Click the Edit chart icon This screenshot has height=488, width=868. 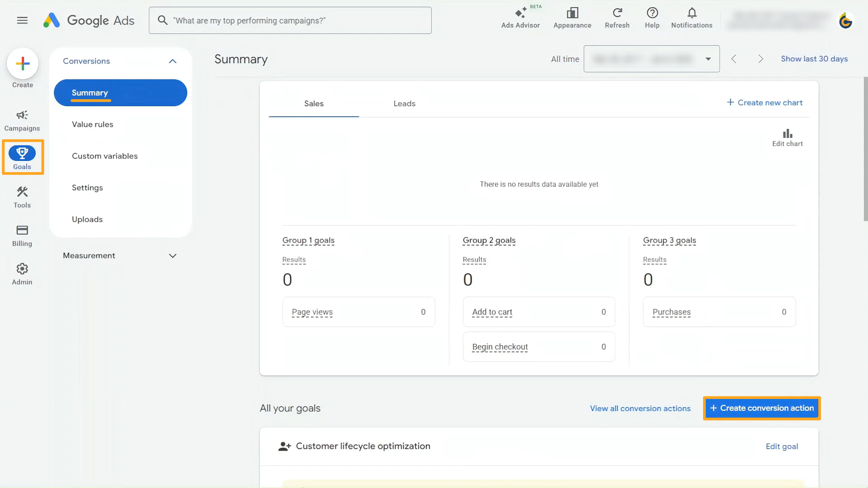(x=787, y=138)
